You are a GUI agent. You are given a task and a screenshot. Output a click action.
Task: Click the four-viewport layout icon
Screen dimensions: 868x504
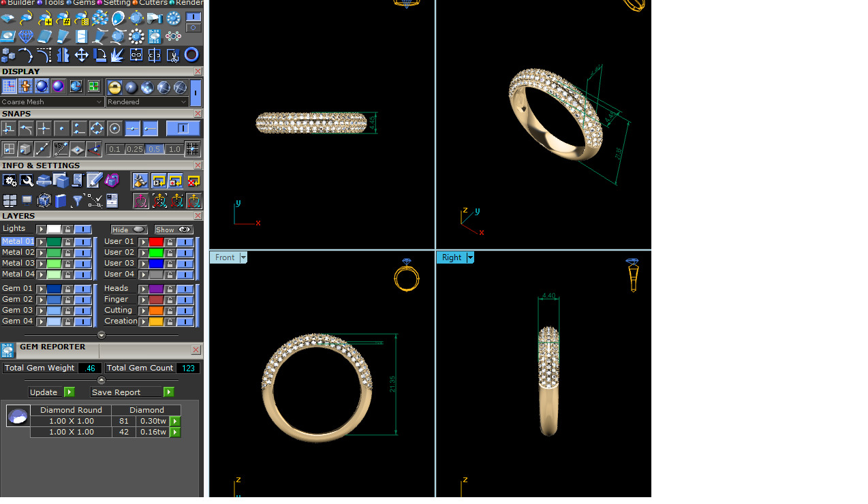[10, 200]
